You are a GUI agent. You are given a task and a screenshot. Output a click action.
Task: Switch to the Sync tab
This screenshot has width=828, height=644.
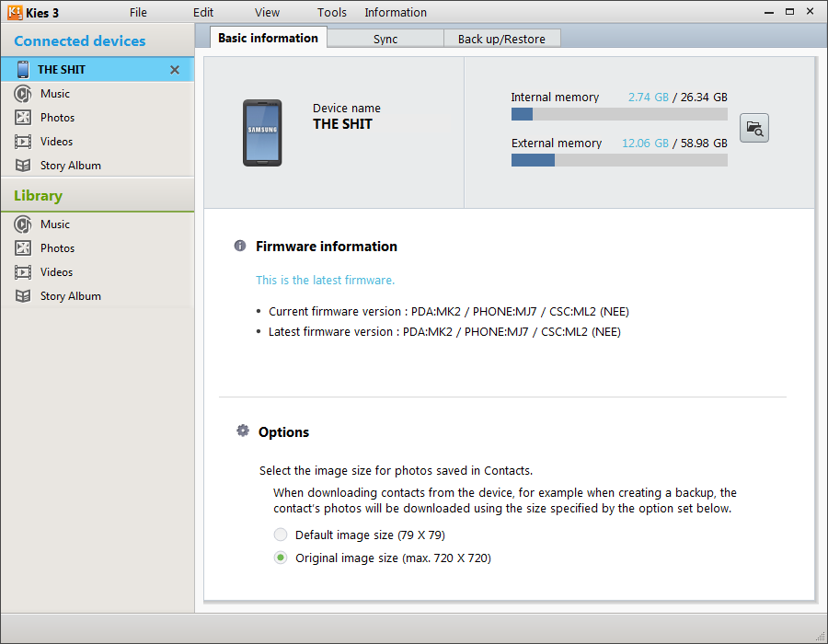pos(385,39)
